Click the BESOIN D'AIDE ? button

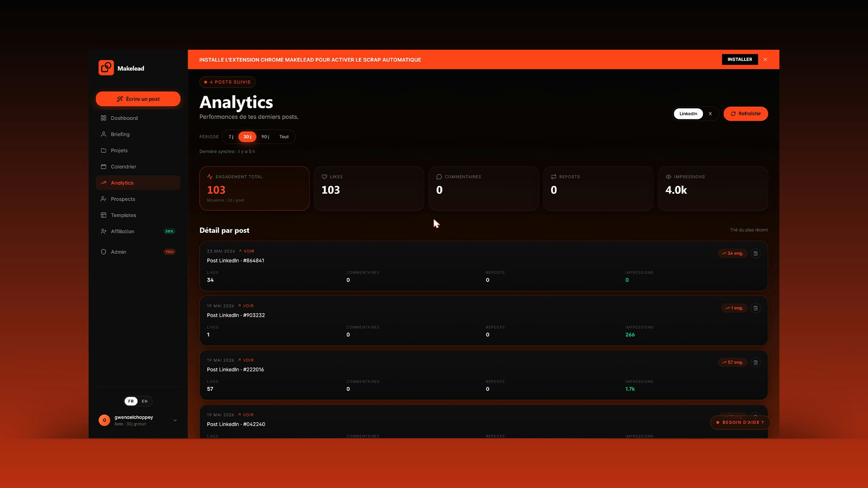pyautogui.click(x=740, y=422)
